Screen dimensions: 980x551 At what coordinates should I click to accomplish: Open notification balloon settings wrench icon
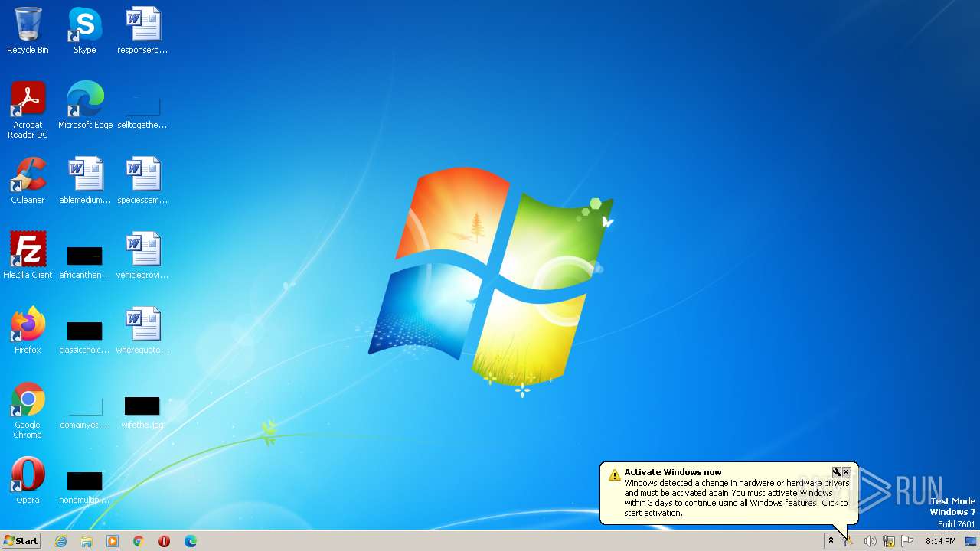(x=836, y=472)
